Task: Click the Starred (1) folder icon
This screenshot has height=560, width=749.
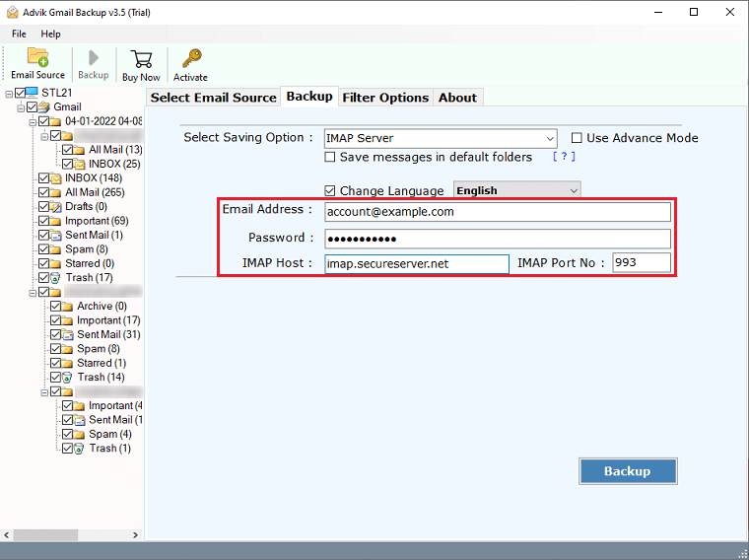Action: tap(67, 363)
